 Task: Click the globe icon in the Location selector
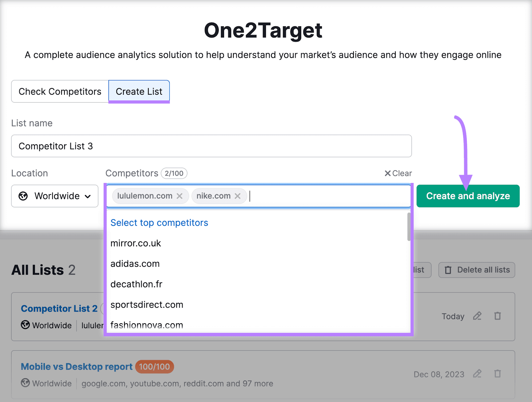tap(23, 196)
